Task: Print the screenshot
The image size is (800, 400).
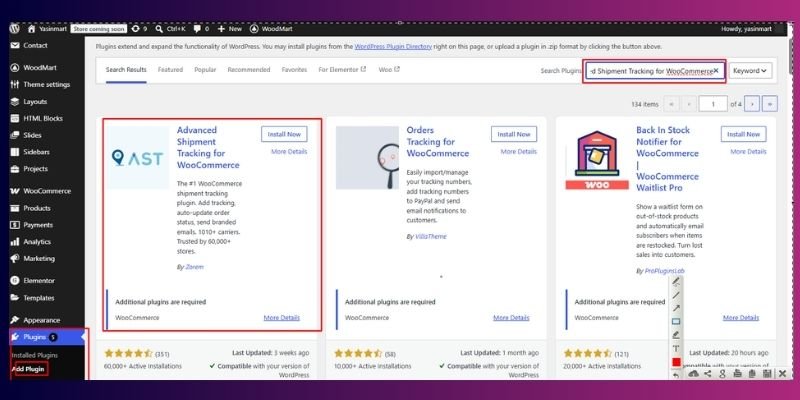Action: pyautogui.click(x=737, y=374)
